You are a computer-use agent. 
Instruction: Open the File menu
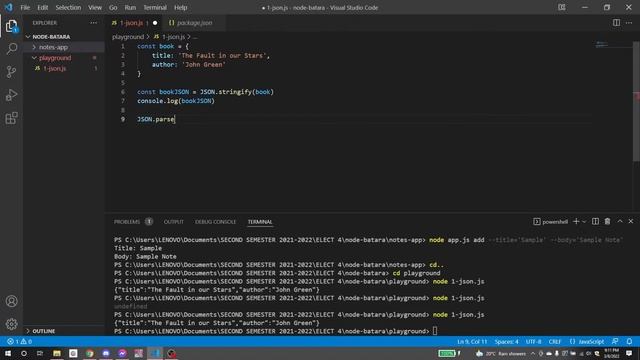(x=25, y=7)
